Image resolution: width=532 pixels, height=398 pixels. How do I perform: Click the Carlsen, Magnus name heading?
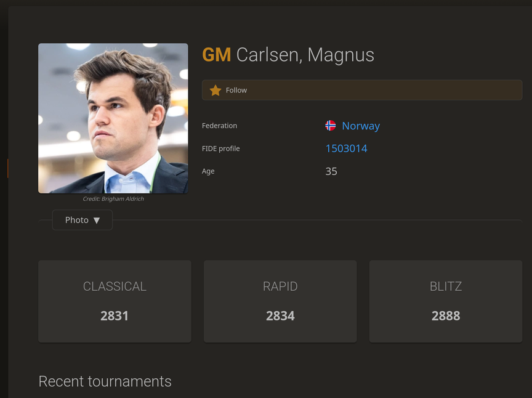point(305,55)
